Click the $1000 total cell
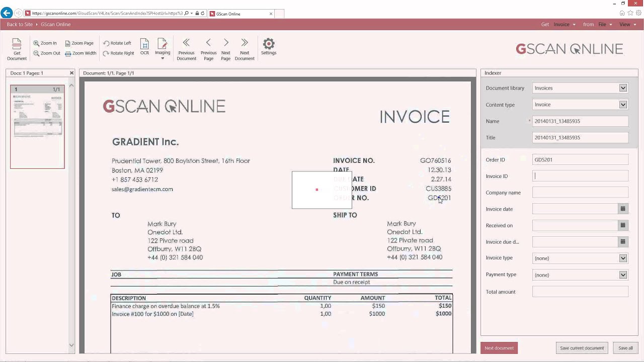Screen dimensions: 644x362 click(x=443, y=314)
